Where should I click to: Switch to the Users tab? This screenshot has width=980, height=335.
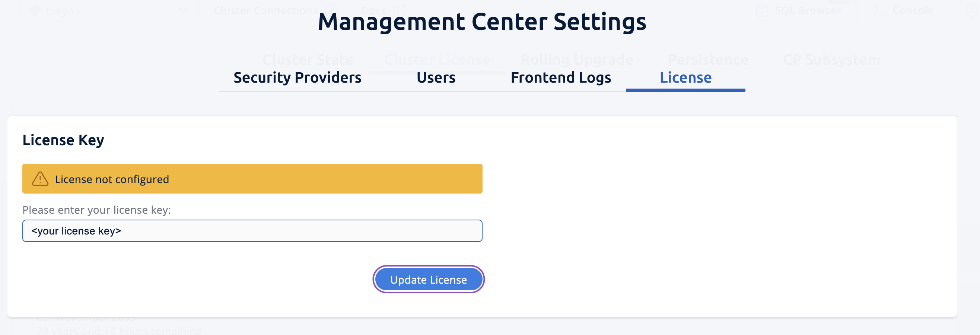436,77
